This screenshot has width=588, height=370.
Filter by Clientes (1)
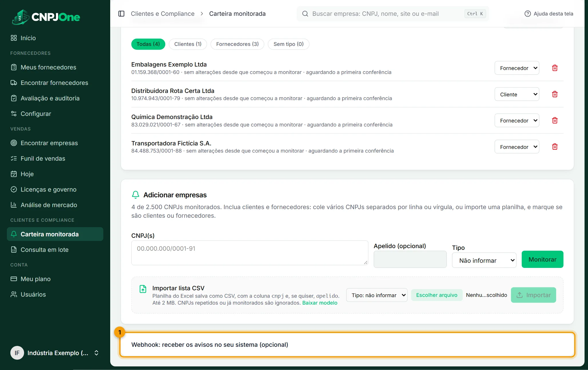188,44
